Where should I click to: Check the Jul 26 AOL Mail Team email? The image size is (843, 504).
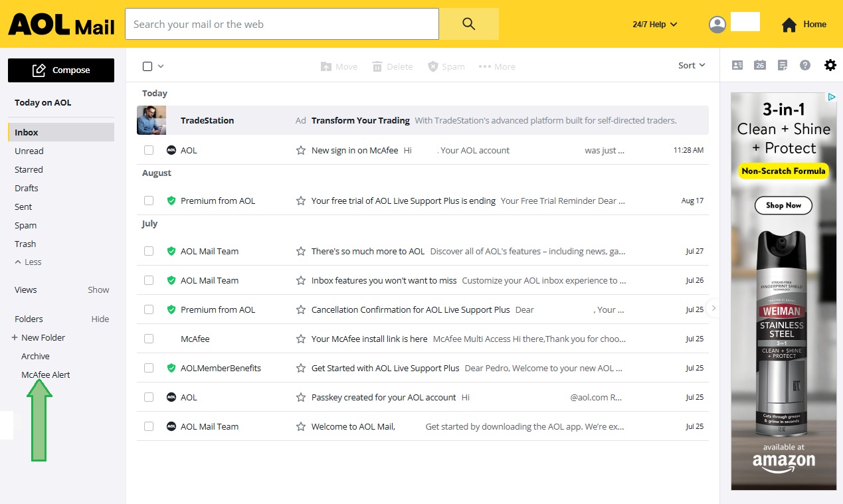149,280
